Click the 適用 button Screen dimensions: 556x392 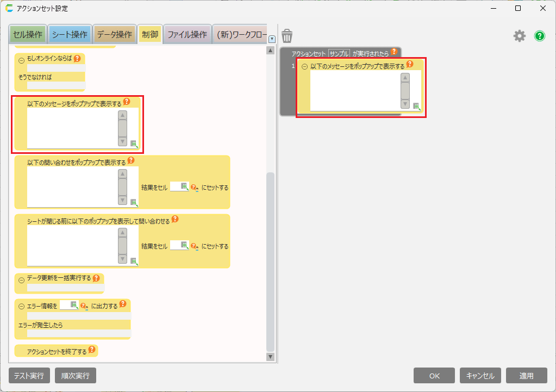526,376
